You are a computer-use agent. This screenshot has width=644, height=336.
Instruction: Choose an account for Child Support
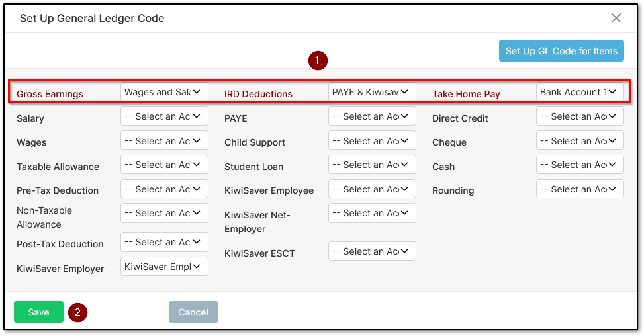372,141
